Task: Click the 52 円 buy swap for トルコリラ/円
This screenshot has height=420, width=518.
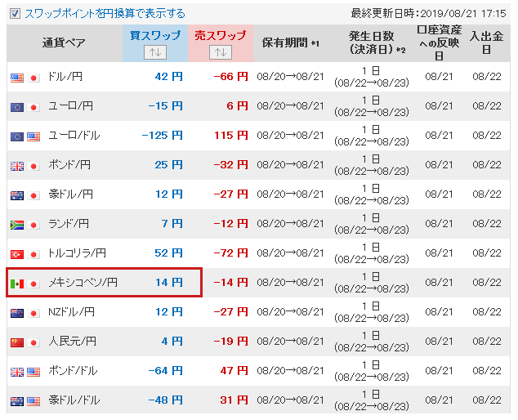Action: coord(169,253)
